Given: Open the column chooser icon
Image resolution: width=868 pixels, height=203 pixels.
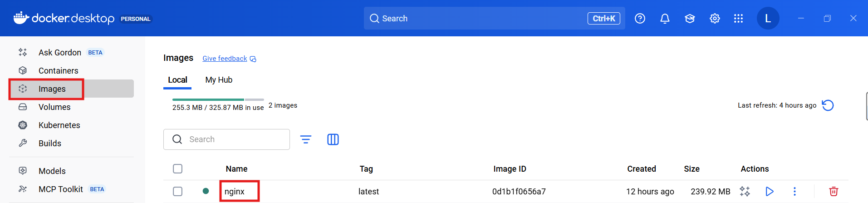Looking at the screenshot, I should tap(333, 139).
